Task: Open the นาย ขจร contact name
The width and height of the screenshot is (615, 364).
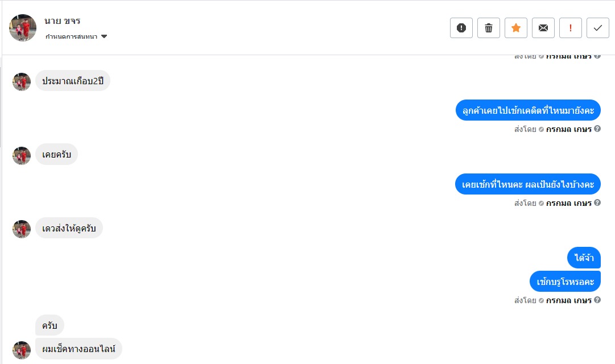Action: [x=63, y=21]
